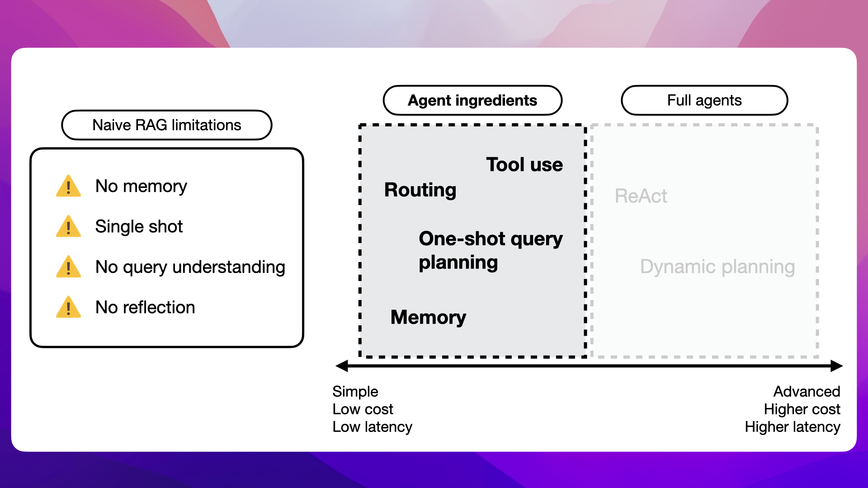Viewport: 868px width, 488px height.
Task: Click the One-shot query planning label
Action: 491,250
